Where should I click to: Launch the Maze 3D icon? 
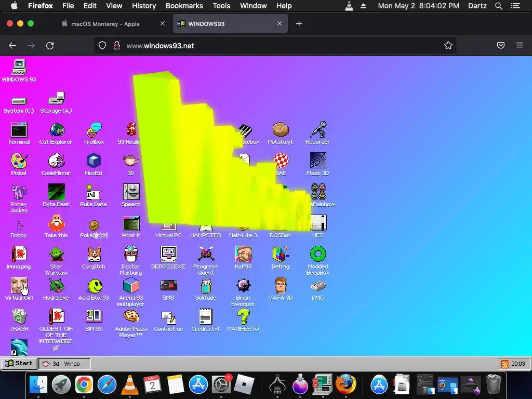tap(318, 165)
